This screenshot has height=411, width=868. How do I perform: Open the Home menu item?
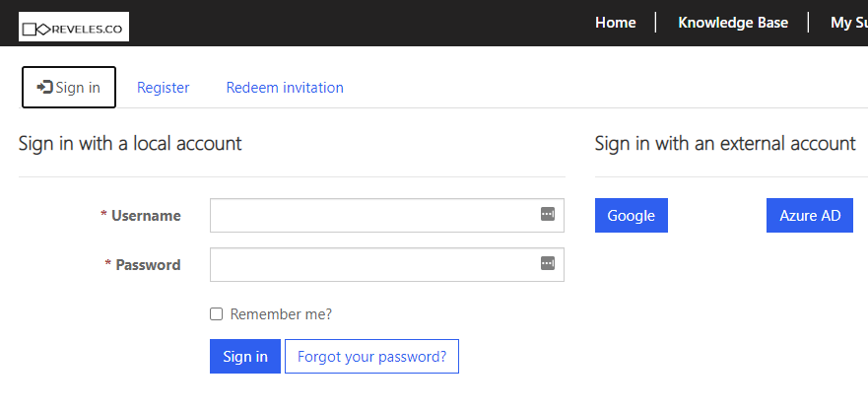616,23
